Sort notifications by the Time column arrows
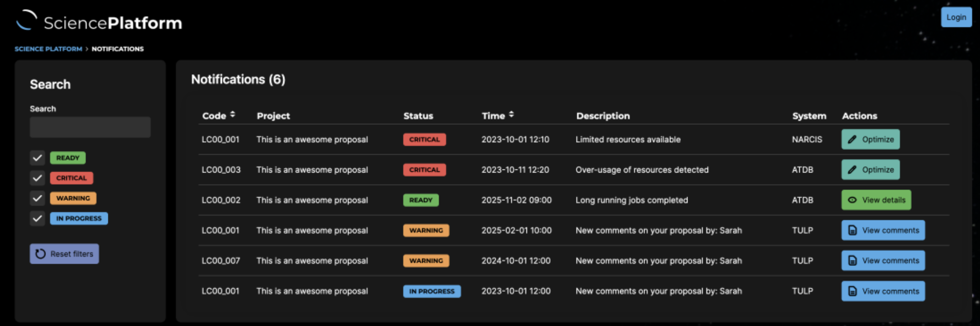The image size is (980, 326). click(x=511, y=115)
